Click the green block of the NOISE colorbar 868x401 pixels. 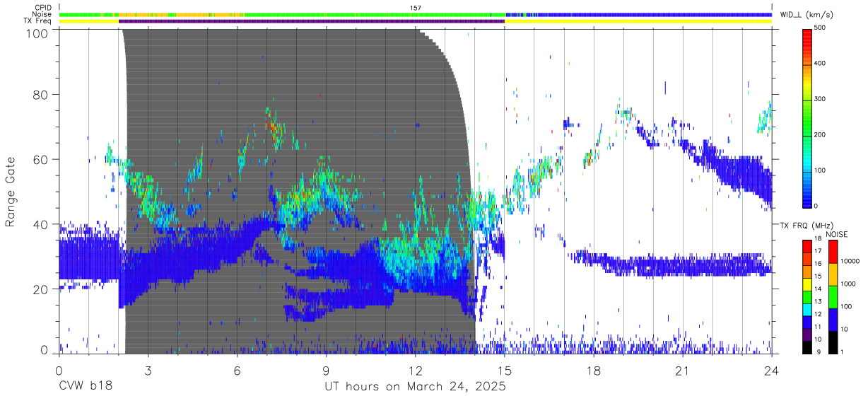pos(833,297)
